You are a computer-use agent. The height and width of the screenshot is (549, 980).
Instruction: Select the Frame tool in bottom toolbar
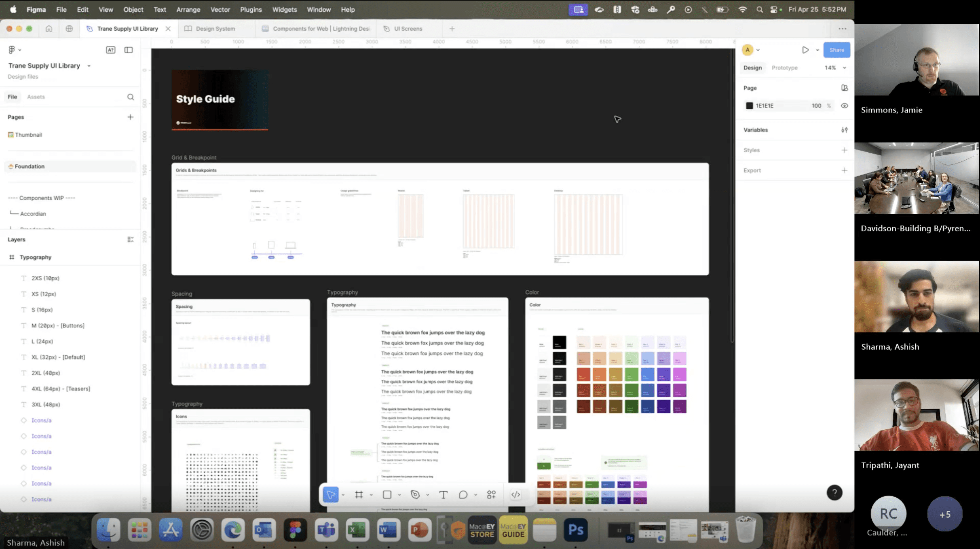point(358,495)
